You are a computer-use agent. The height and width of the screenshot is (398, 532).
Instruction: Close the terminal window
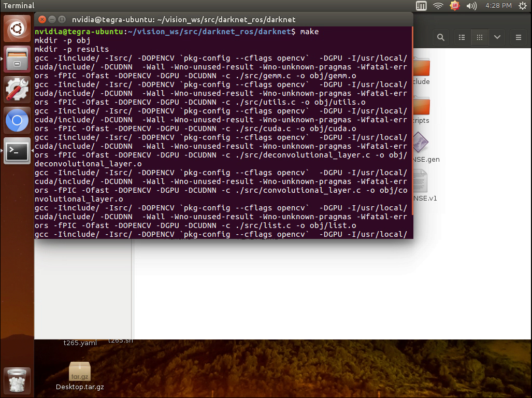click(42, 19)
